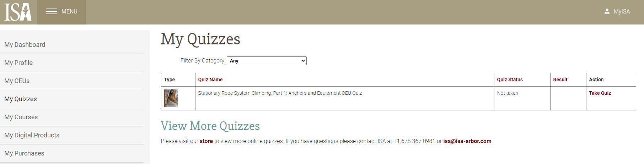Go to My Dashboard
The height and width of the screenshot is (164, 644).
coord(25,45)
